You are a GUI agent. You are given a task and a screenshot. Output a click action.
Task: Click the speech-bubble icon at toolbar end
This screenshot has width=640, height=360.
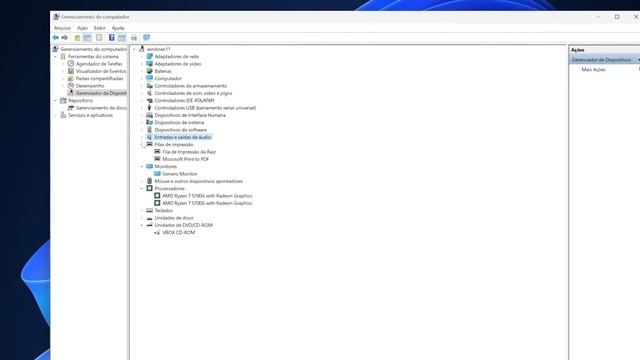[147, 38]
